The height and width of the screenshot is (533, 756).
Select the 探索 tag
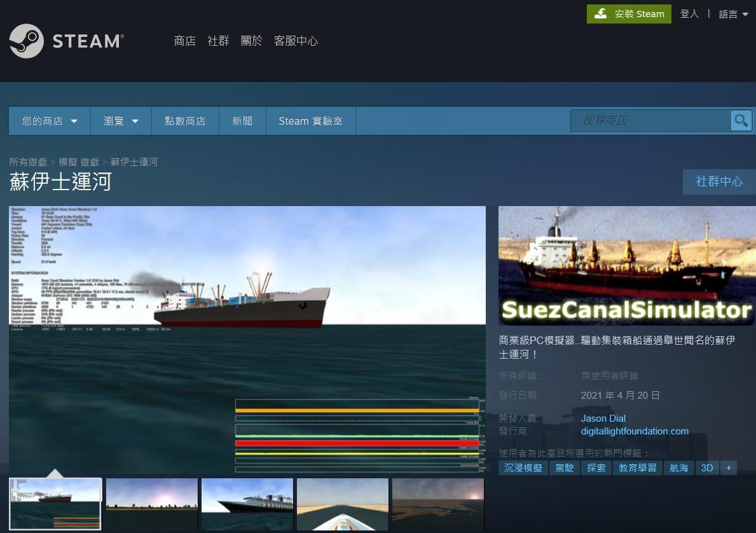click(596, 468)
